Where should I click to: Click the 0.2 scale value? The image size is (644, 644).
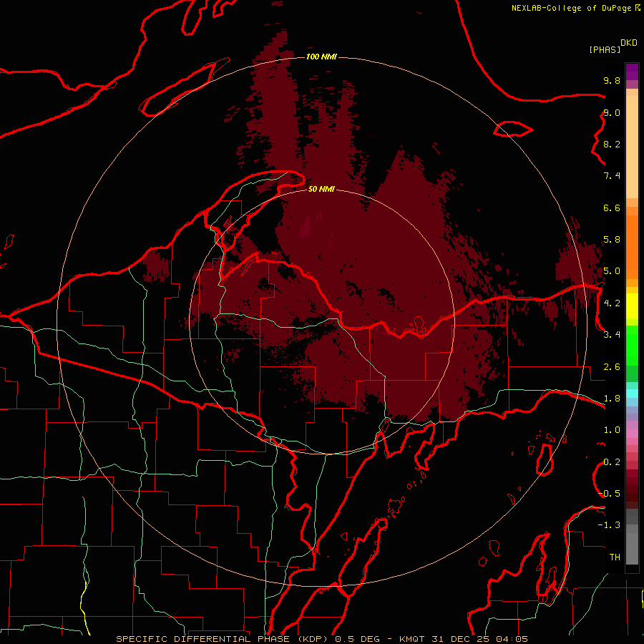pos(612,462)
